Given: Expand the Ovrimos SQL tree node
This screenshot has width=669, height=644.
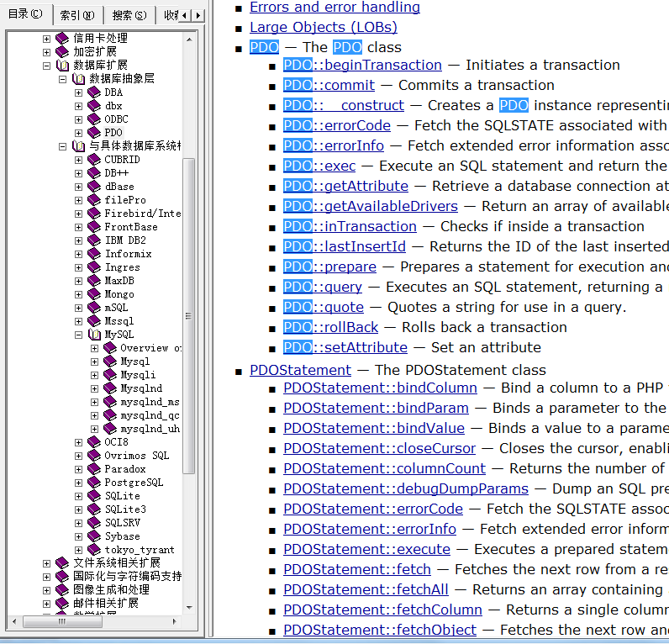Looking at the screenshot, I should point(78,456).
